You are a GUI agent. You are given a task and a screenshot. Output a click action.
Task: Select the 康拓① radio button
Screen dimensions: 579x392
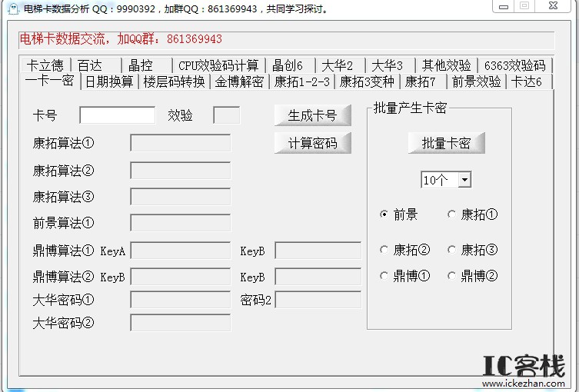(x=452, y=215)
